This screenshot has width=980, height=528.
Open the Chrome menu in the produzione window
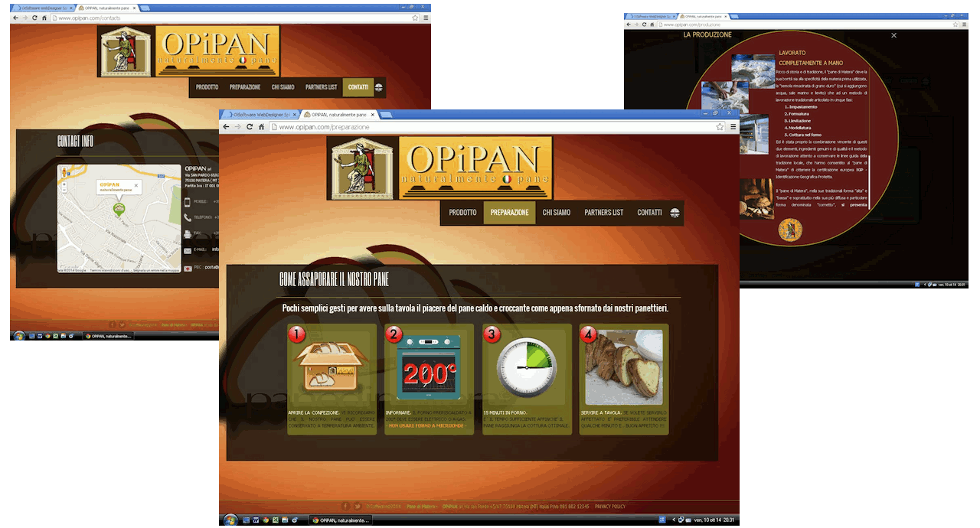pyautogui.click(x=962, y=24)
